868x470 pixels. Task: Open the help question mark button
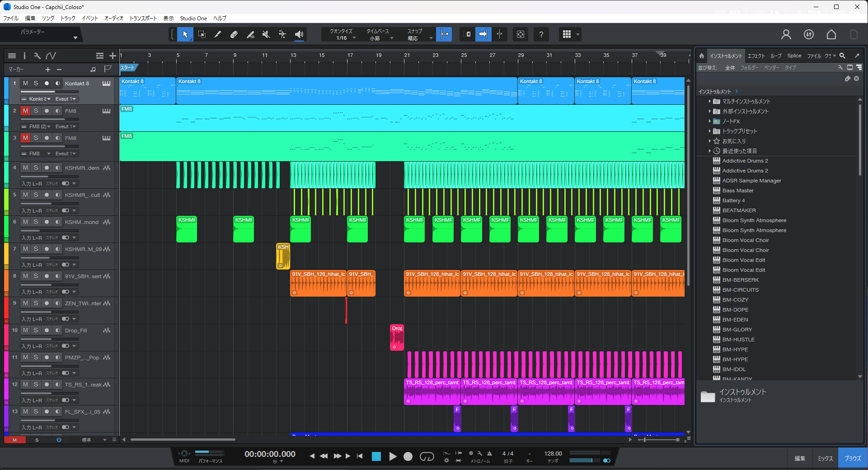point(541,34)
